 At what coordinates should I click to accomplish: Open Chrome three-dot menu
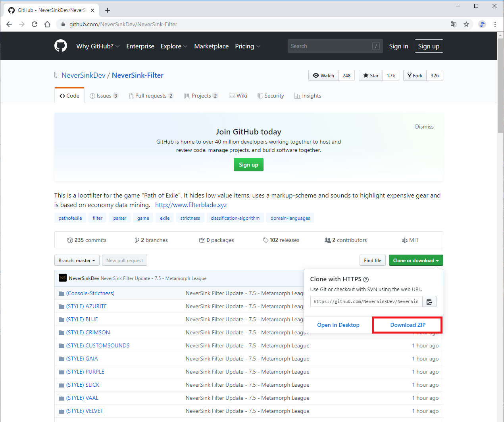pos(495,24)
